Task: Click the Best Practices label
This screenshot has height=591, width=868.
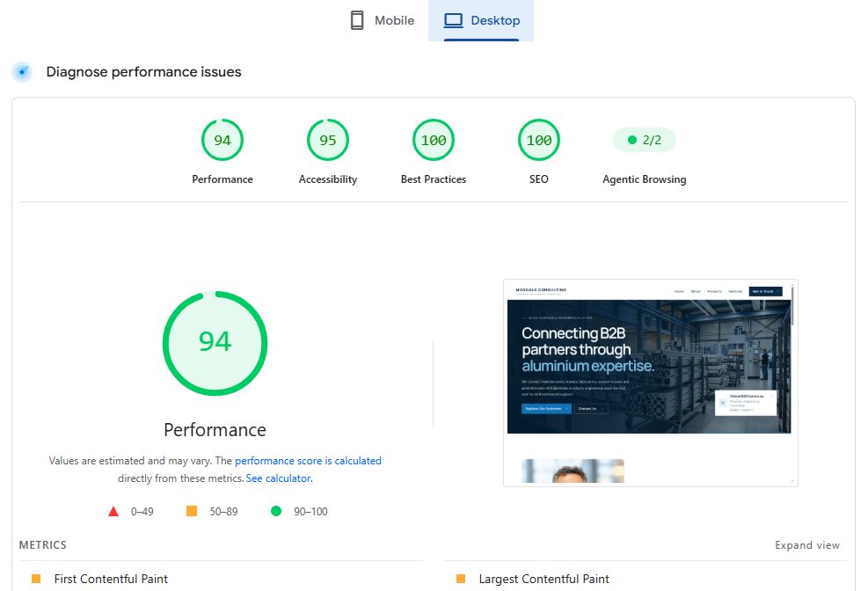Action: [x=434, y=179]
